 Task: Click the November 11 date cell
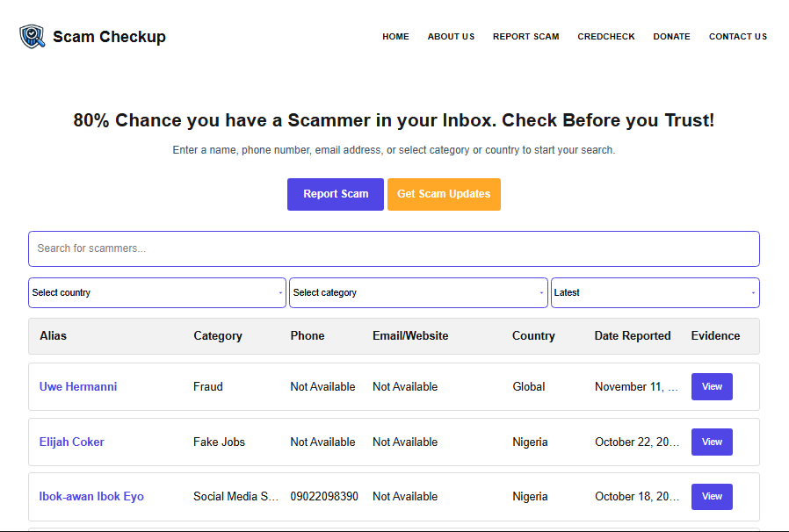click(636, 386)
